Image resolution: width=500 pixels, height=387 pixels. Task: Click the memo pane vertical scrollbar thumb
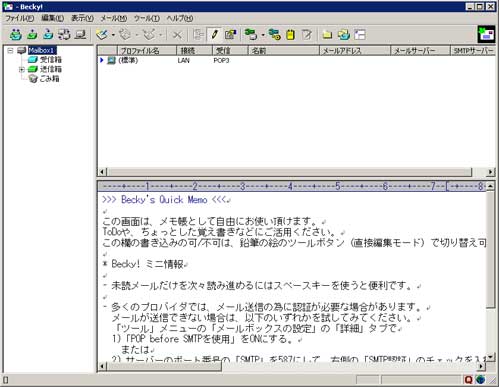[490, 249]
